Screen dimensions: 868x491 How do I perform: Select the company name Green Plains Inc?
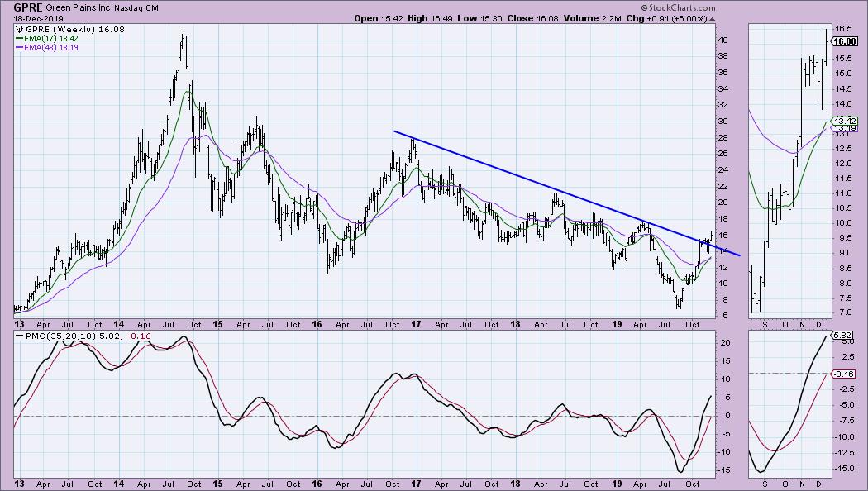[79, 9]
